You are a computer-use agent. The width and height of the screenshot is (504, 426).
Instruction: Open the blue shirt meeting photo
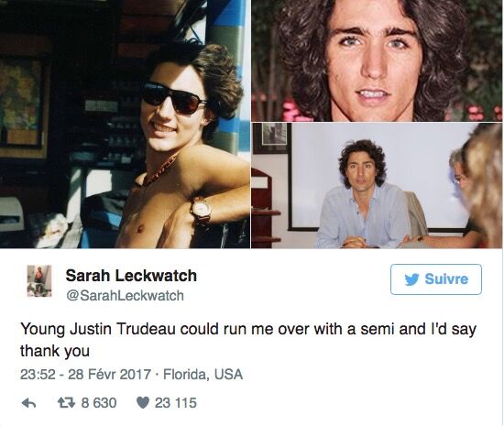tap(377, 185)
